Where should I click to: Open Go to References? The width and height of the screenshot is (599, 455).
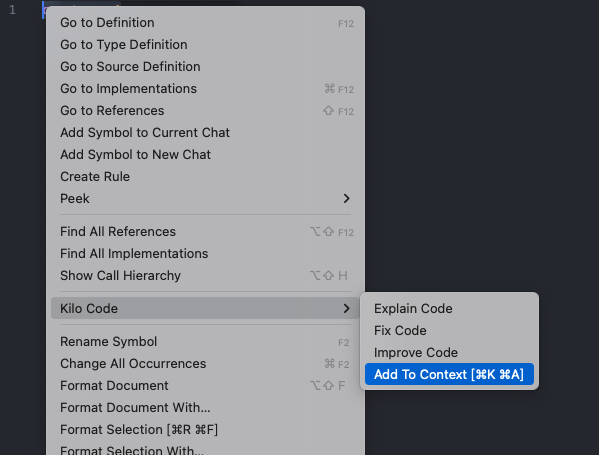click(205, 110)
